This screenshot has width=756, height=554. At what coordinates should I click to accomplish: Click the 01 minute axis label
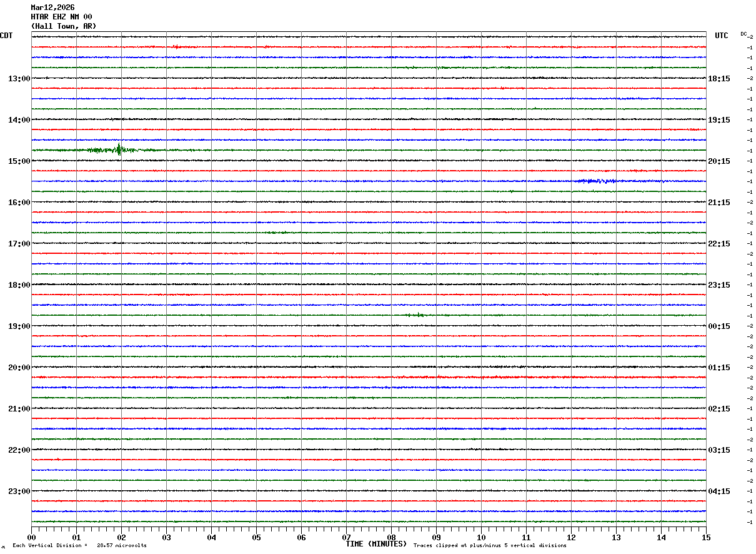(77, 537)
